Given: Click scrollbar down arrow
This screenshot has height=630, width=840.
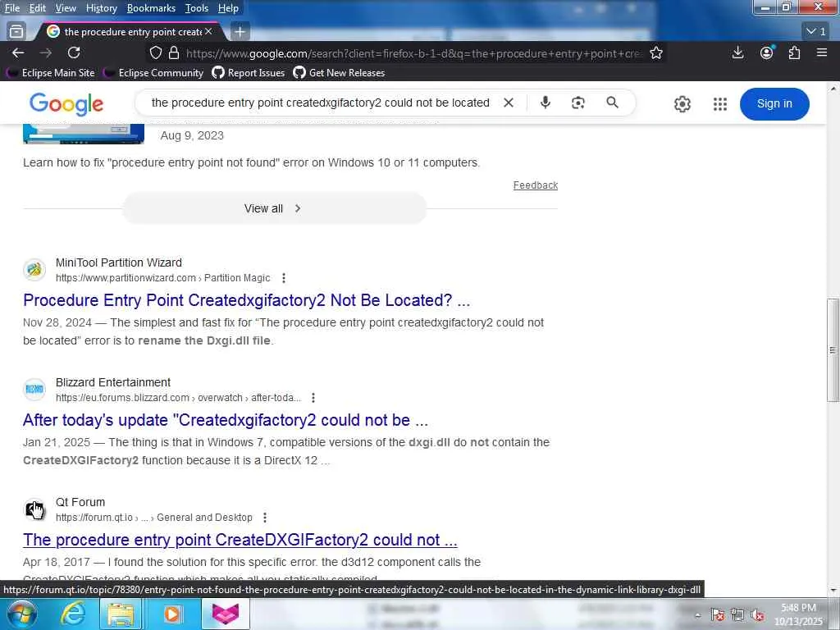Looking at the screenshot, I should [833, 591].
